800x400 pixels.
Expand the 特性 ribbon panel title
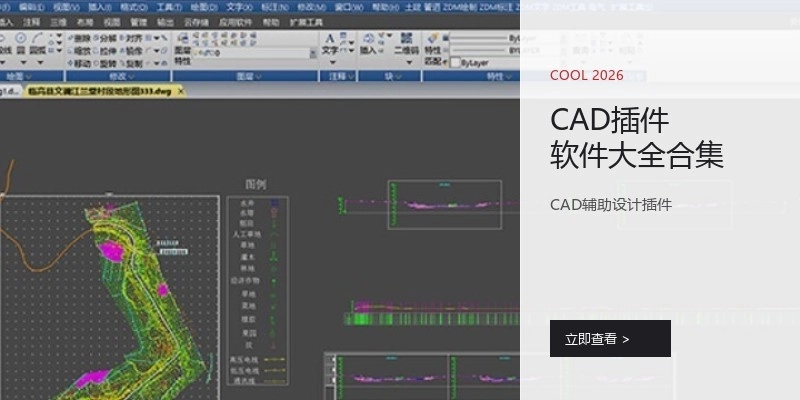pyautogui.click(x=499, y=77)
